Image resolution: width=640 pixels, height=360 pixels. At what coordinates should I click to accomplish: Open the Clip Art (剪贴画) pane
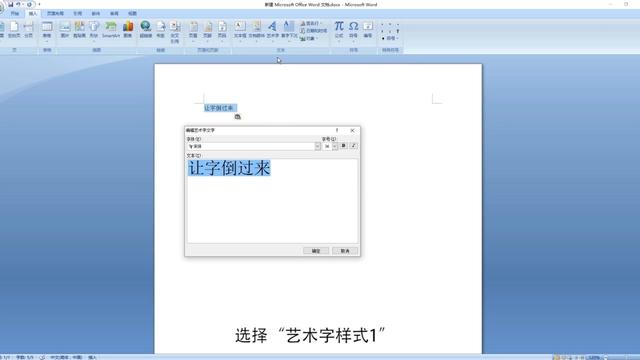tap(79, 30)
